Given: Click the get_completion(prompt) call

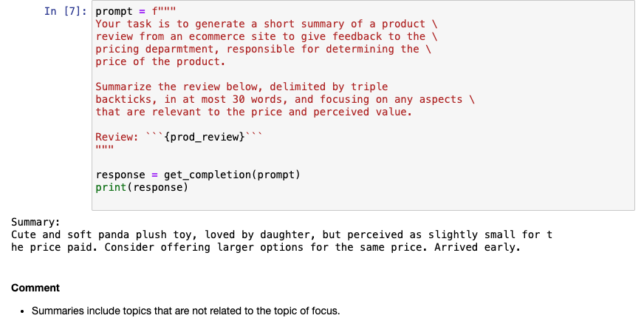Looking at the screenshot, I should pos(232,175).
